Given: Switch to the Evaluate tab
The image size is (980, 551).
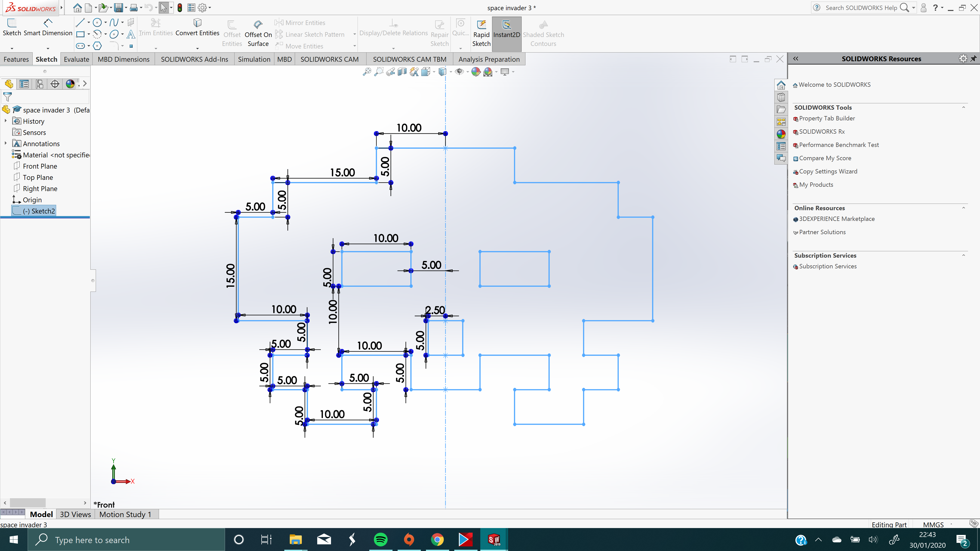Looking at the screenshot, I should pos(77,59).
